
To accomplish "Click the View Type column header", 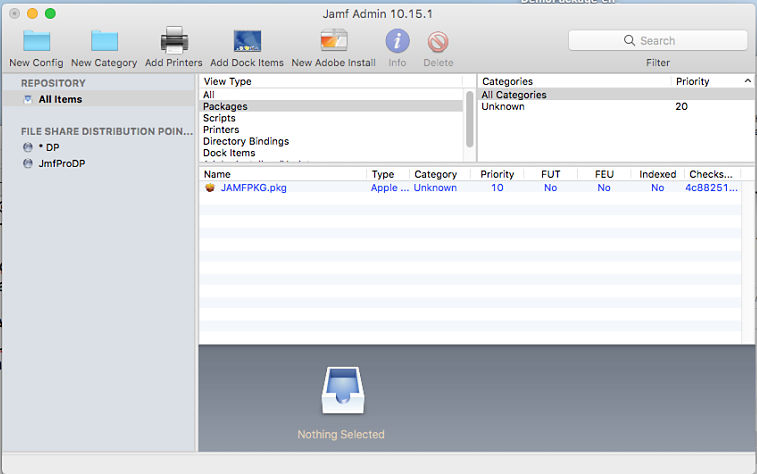I will coord(331,82).
